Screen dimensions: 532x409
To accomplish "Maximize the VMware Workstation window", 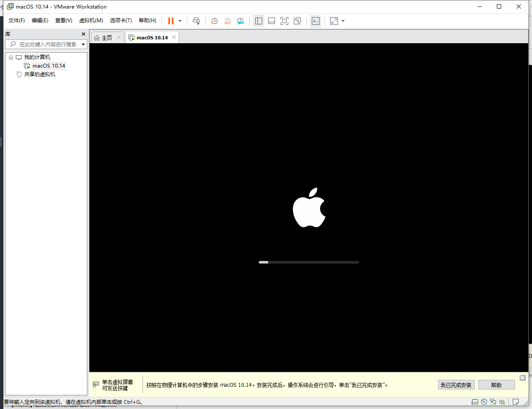I will [x=499, y=6].
